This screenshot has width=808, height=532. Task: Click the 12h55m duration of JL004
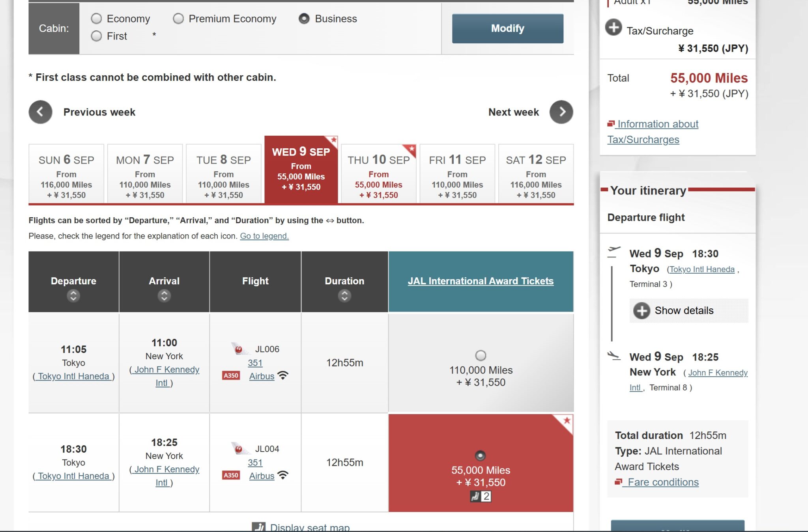[x=344, y=463]
